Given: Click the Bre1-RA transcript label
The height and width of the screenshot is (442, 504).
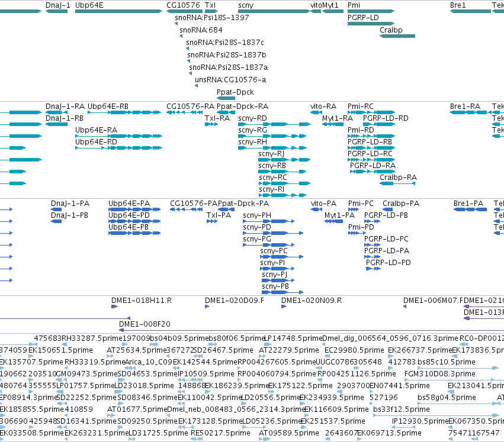Looking at the screenshot, I should tap(465, 107).
